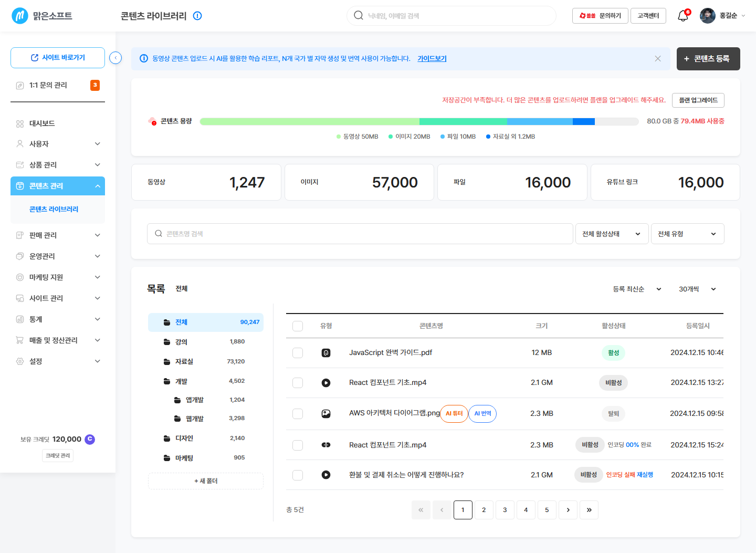Click the purple credit coin icon
The width and height of the screenshot is (756, 553).
click(x=90, y=439)
